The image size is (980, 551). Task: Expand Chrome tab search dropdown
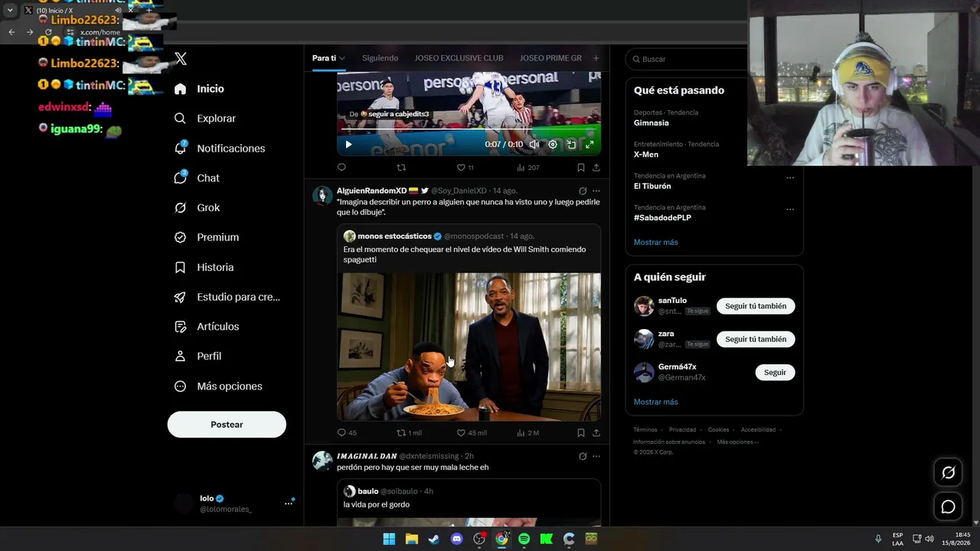pyautogui.click(x=10, y=11)
